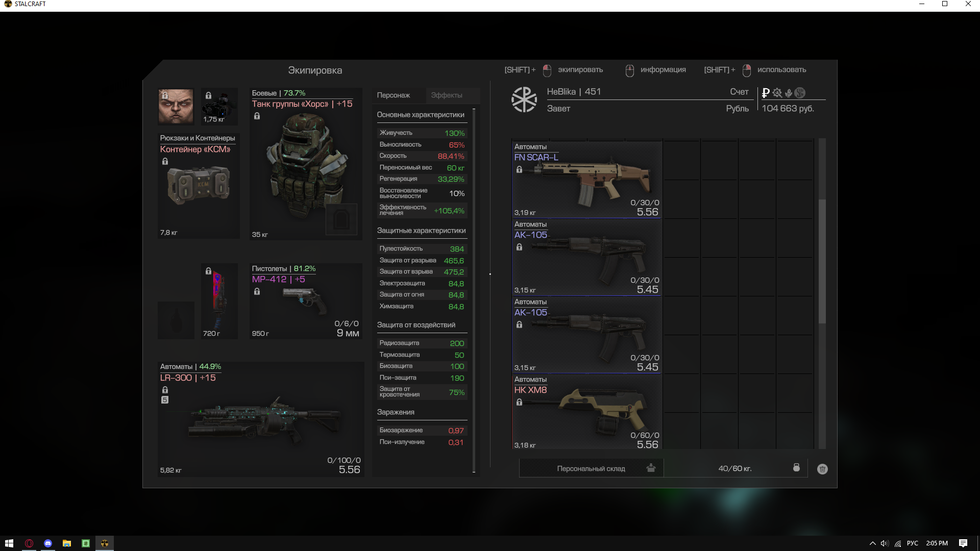Open the Discord taskbar icon
This screenshot has height=551, width=980.
coord(48,543)
